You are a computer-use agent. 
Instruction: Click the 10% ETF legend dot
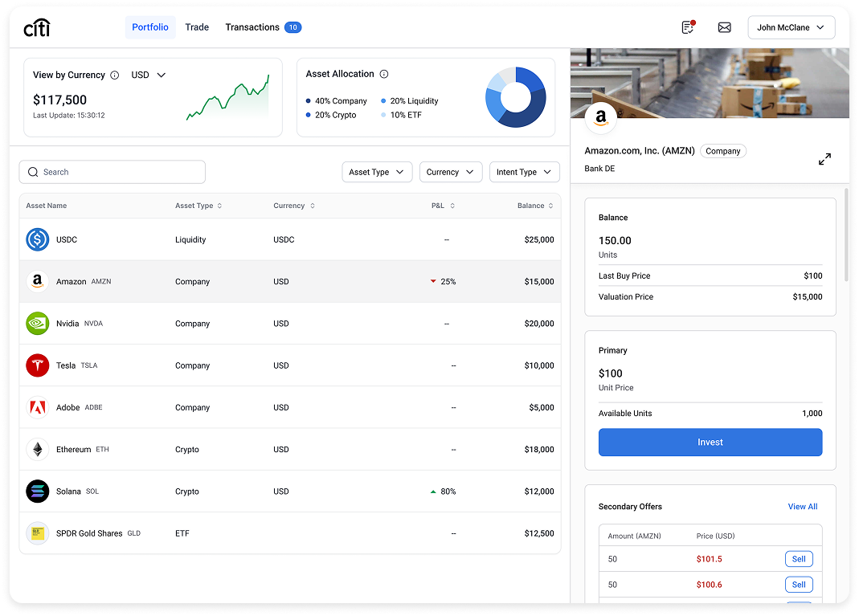[x=383, y=115]
